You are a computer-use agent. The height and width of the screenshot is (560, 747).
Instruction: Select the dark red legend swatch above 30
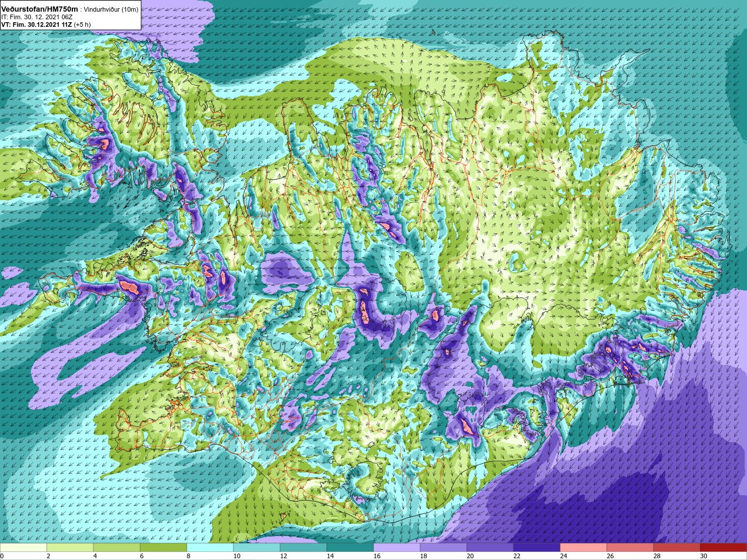click(x=724, y=548)
